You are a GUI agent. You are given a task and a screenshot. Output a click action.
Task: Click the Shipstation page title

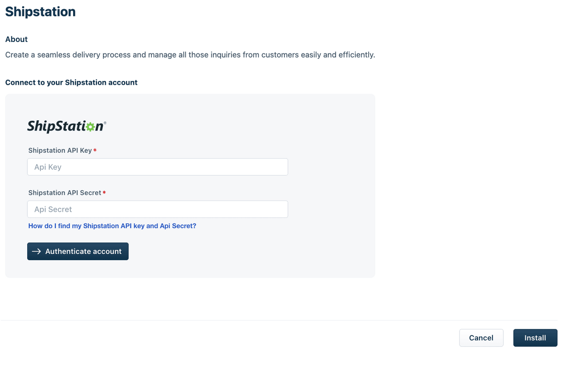(40, 12)
